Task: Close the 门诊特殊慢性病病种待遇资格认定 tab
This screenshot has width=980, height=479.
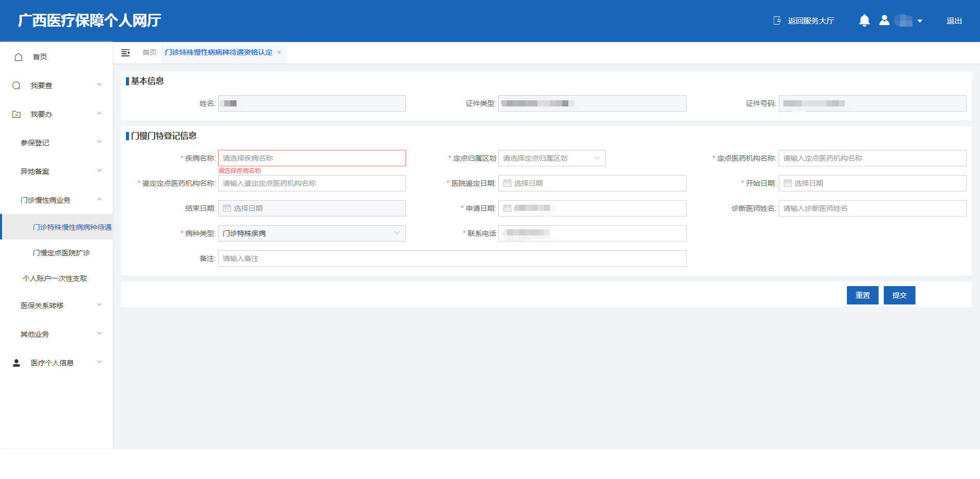Action: 279,52
